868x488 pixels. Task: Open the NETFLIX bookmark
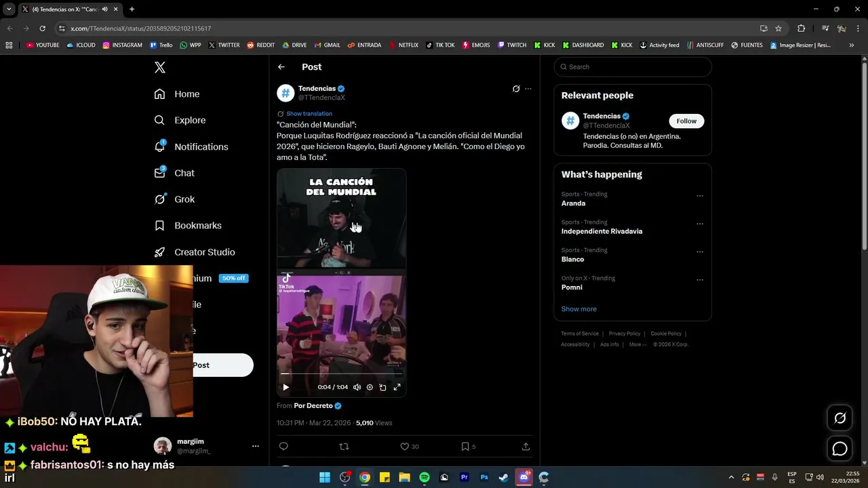[x=403, y=45]
